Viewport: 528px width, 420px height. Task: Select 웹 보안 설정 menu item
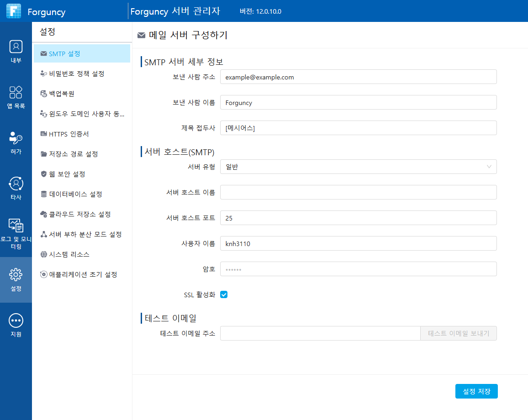[x=82, y=173]
